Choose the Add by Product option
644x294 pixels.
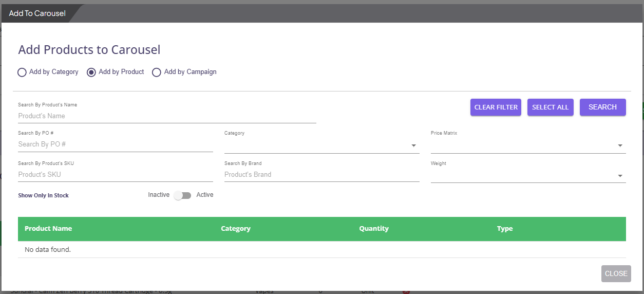click(x=91, y=72)
